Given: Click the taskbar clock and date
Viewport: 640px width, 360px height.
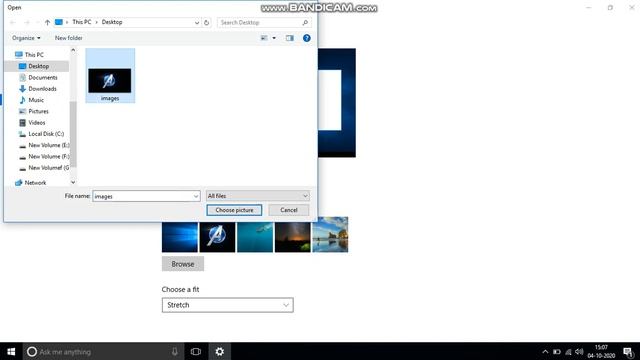Looking at the screenshot, I should (x=601, y=351).
